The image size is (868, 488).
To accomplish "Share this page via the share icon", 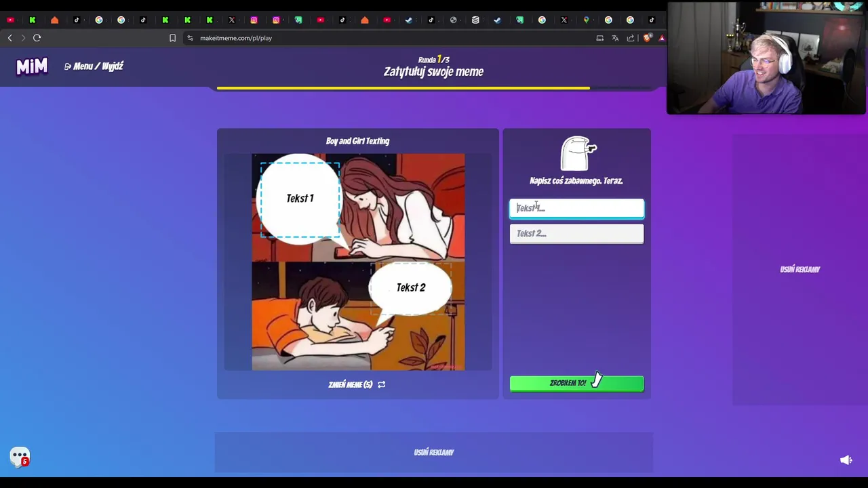I will click(631, 38).
